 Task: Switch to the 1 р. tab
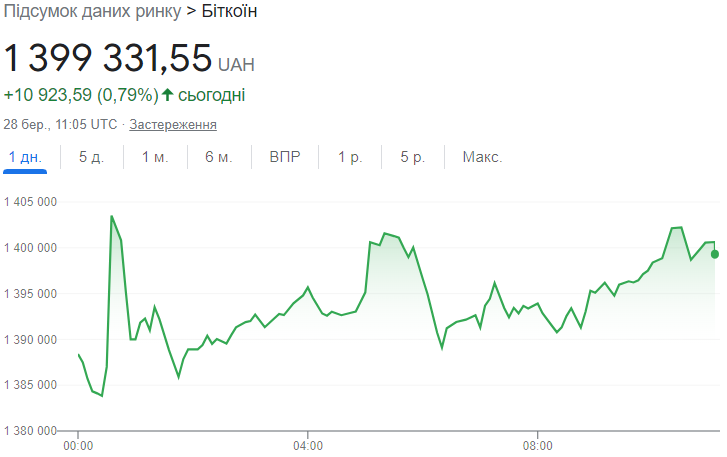point(350,157)
